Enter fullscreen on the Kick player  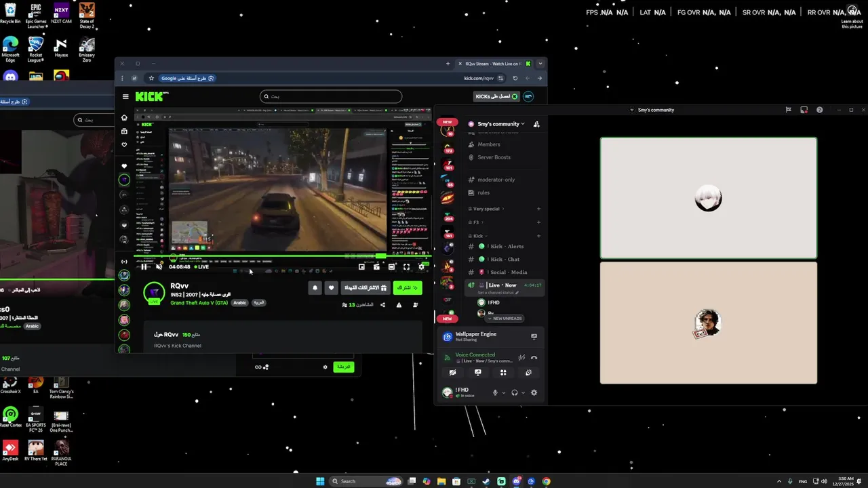[x=406, y=267]
